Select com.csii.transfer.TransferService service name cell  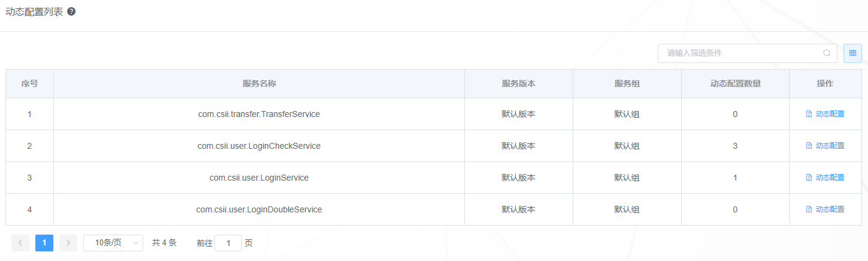(259, 114)
